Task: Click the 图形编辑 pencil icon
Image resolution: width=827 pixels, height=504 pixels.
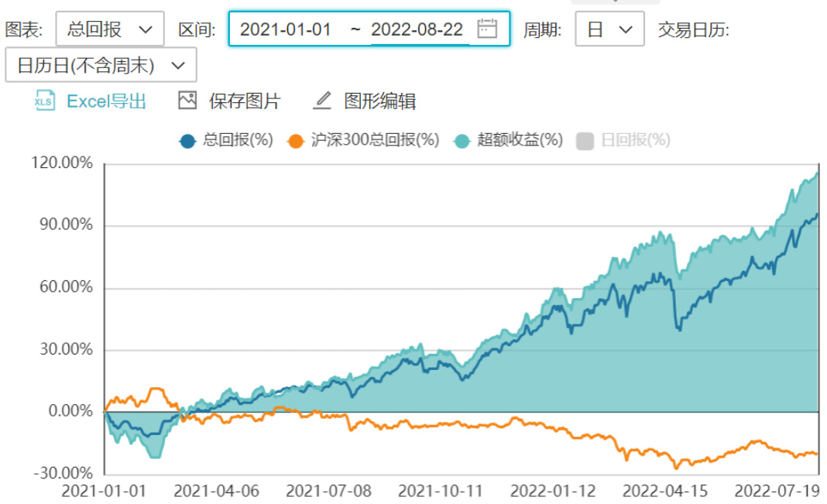Action: [322, 101]
